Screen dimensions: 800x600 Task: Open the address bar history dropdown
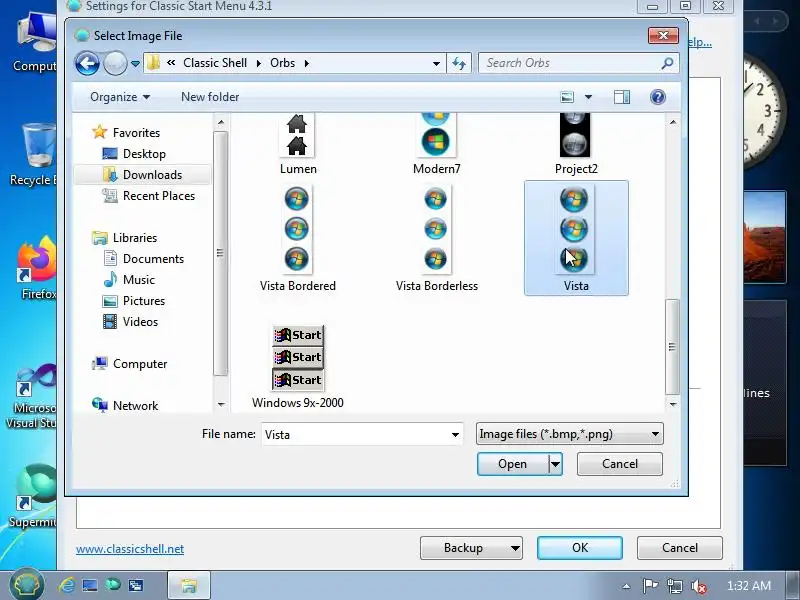tap(436, 64)
